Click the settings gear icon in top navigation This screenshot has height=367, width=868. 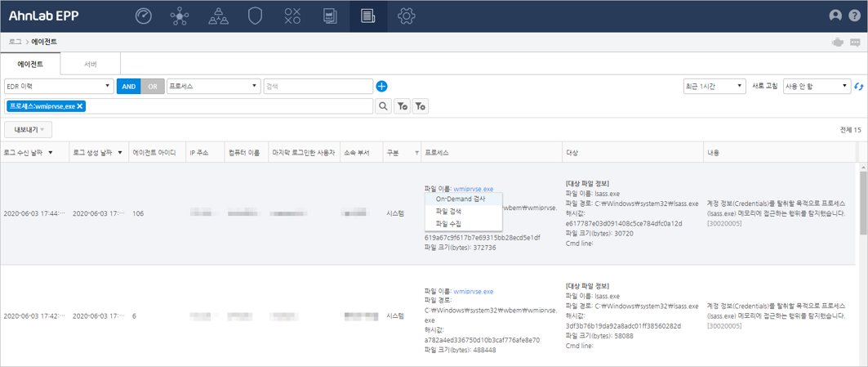pos(406,16)
